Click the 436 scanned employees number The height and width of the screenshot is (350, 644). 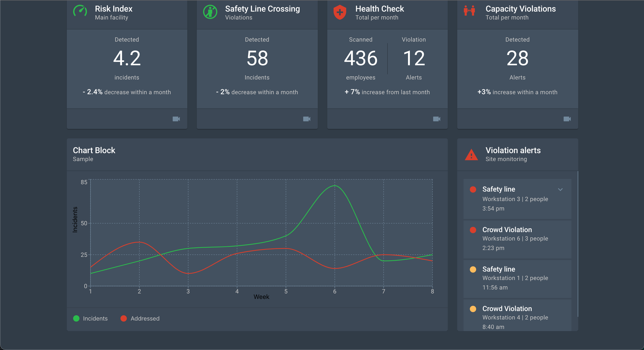coord(361,58)
